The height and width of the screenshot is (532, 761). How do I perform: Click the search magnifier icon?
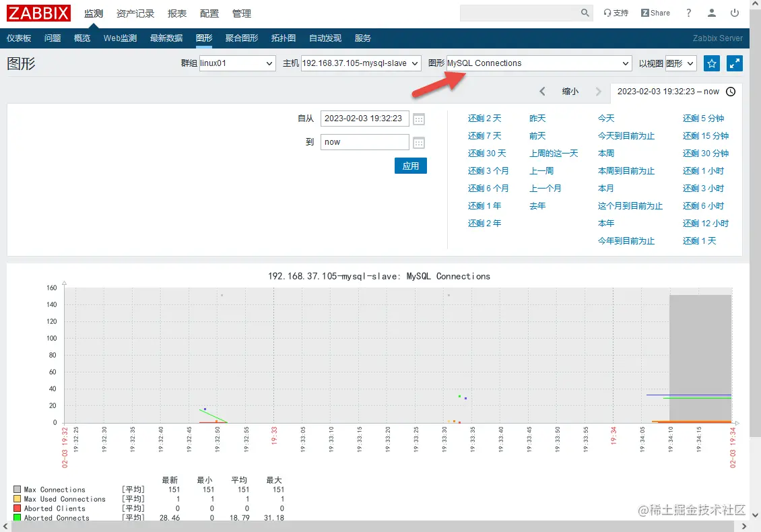[585, 13]
